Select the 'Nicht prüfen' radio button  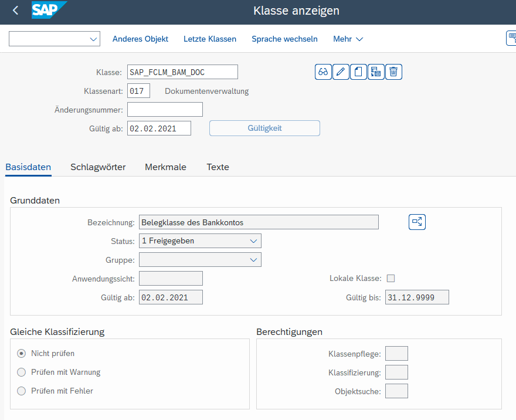[x=22, y=353]
